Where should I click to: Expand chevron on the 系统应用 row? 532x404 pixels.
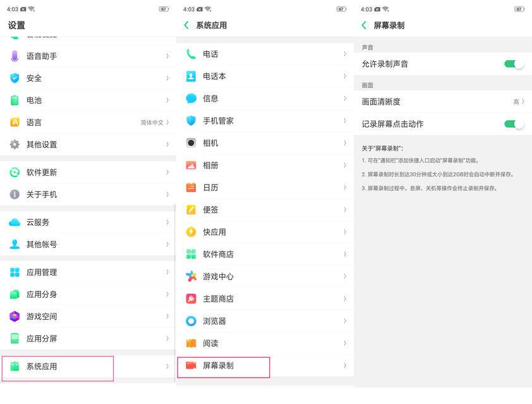[x=167, y=366]
